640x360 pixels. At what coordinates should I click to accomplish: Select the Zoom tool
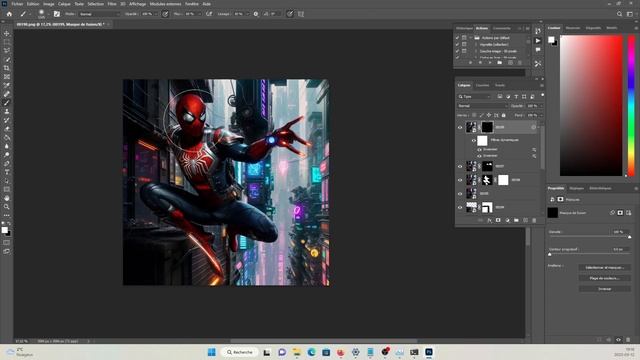click(7, 207)
